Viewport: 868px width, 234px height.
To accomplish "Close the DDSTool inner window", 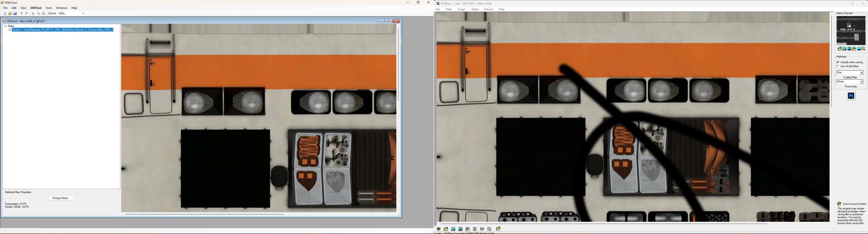I will point(396,21).
